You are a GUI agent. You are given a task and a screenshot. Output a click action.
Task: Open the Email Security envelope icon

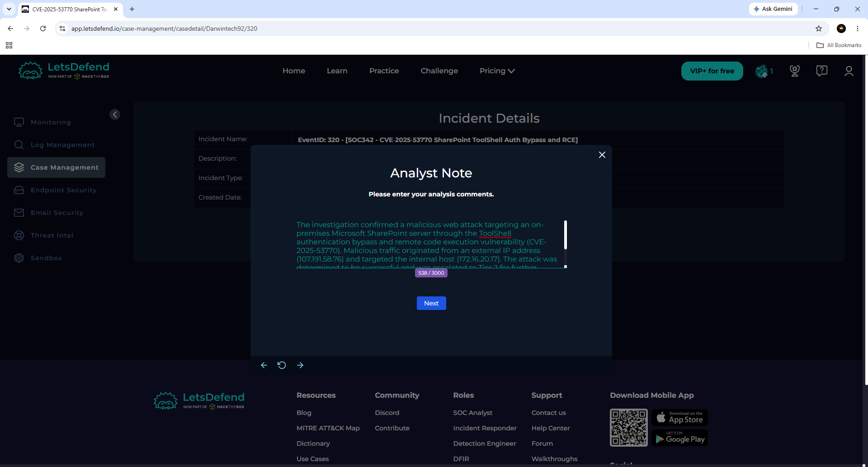[x=19, y=213]
